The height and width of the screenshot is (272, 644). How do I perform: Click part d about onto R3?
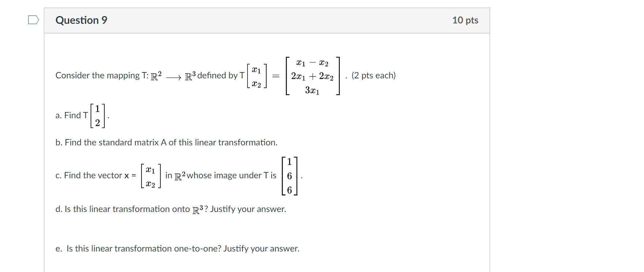tap(170, 209)
